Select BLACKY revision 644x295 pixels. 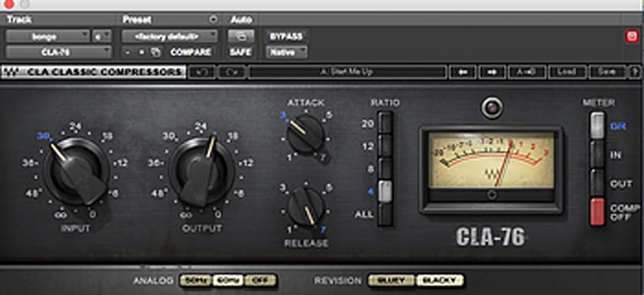(440, 280)
